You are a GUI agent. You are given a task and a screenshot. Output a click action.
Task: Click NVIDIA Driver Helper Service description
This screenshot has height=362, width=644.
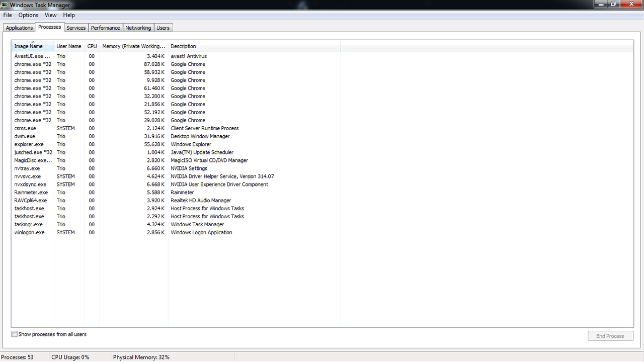tap(222, 176)
